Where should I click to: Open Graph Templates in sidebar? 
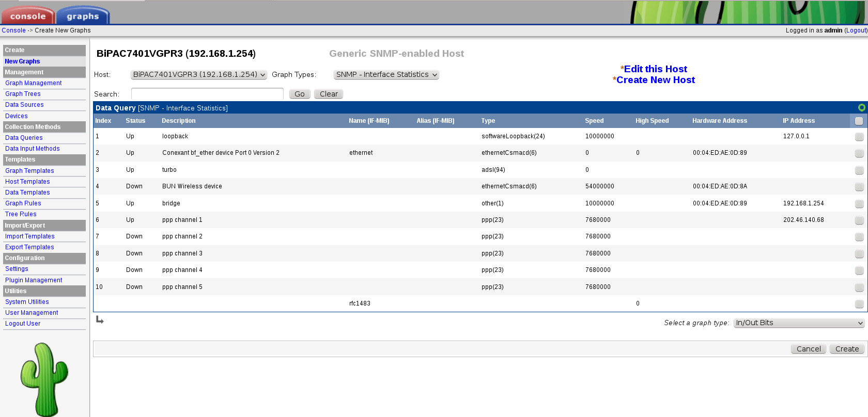[29, 171]
